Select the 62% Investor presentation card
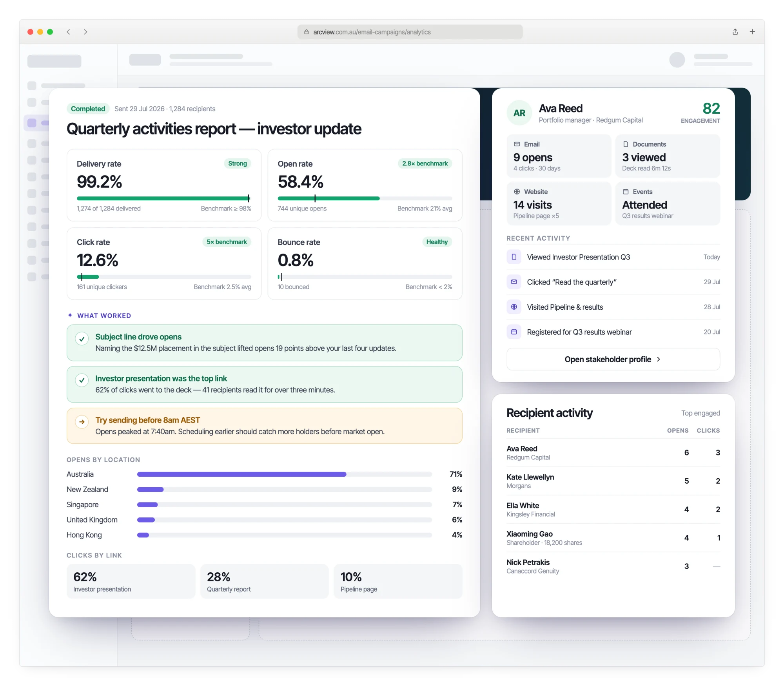Image resolution: width=784 pixels, height=686 pixels. [131, 581]
